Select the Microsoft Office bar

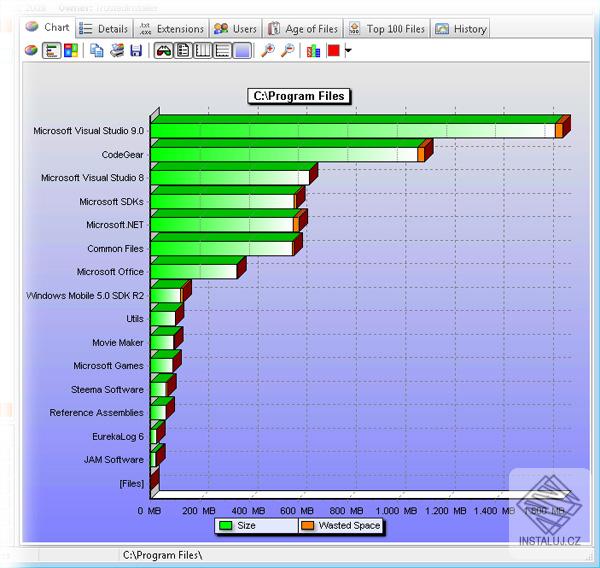pos(194,272)
